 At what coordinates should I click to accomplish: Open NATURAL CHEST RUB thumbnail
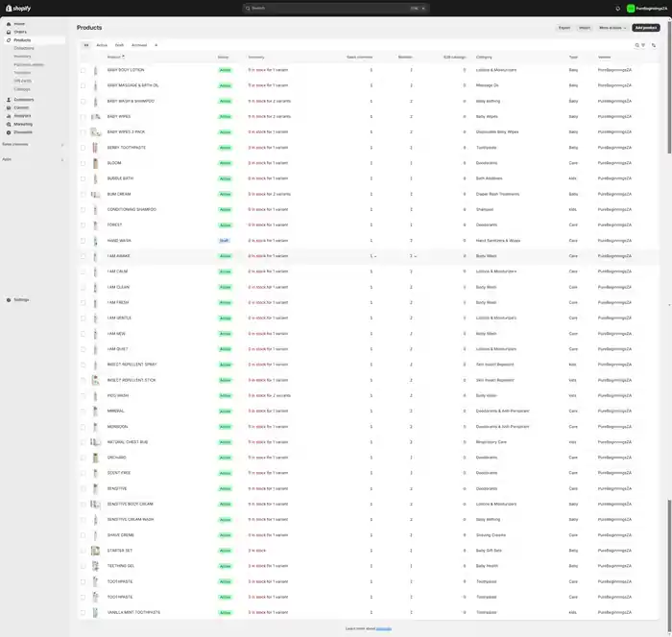click(96, 442)
